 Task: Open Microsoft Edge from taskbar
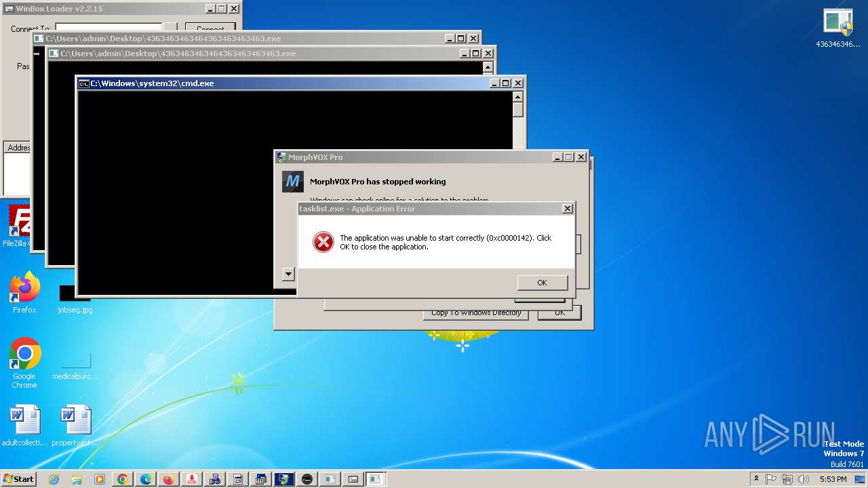tap(146, 479)
